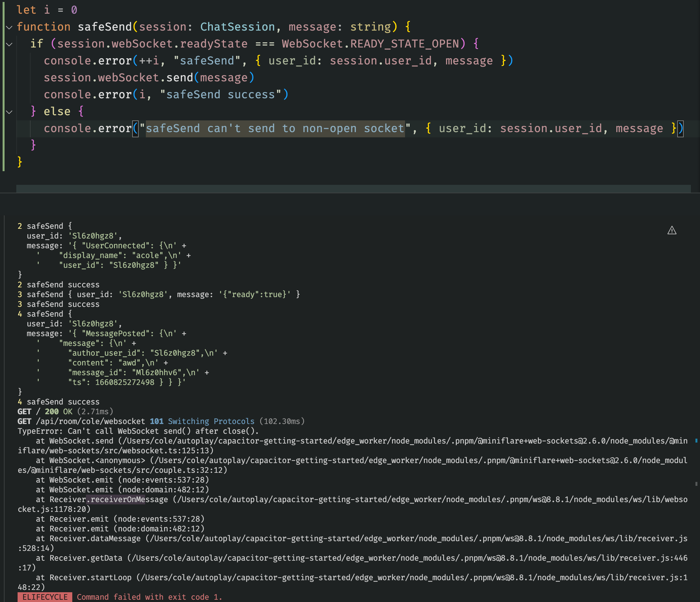This screenshot has height=602, width=700.
Task: Click the "let i = 0" declaration line
Action: point(47,10)
